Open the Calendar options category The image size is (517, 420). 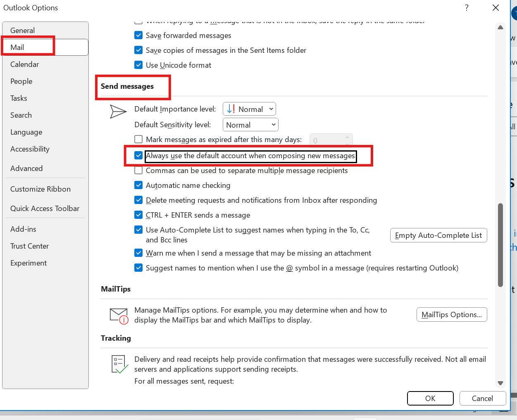coord(45,64)
